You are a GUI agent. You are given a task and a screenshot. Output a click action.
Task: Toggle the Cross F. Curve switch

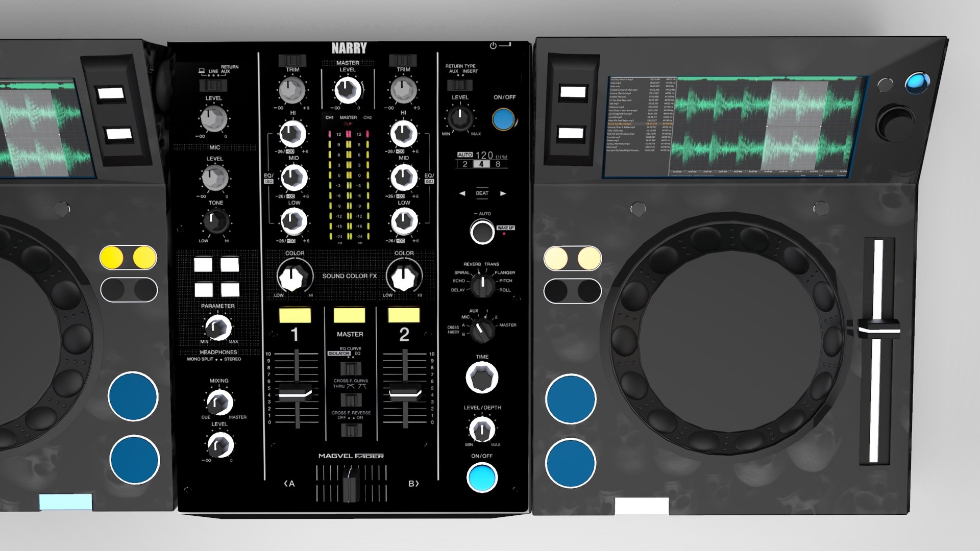(x=351, y=399)
